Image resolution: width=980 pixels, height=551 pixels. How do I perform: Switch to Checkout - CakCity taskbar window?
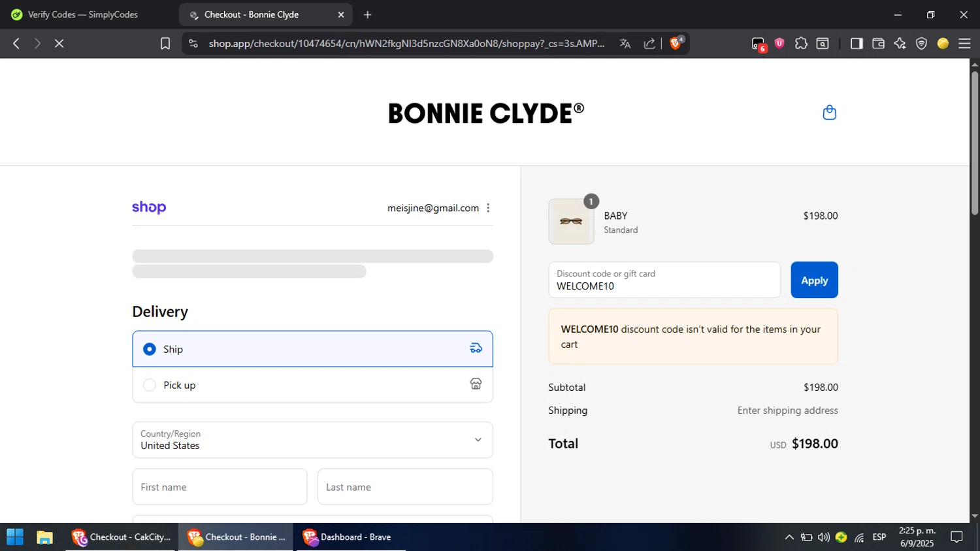121,537
